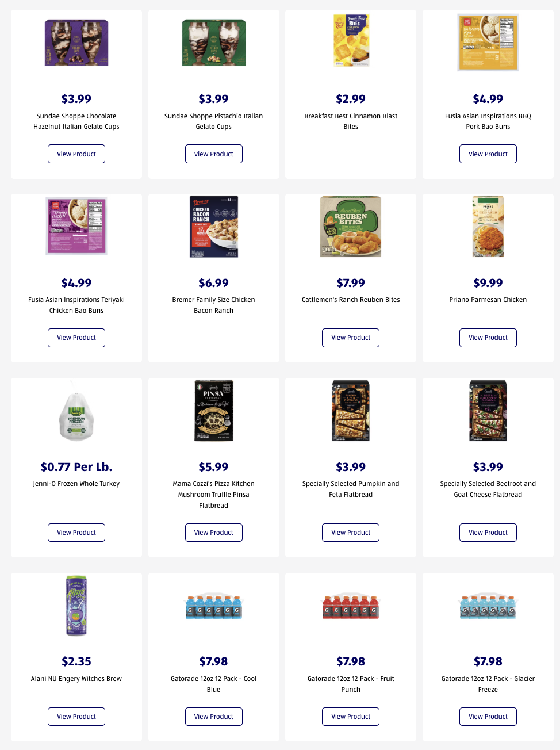View Product for Gatorade Glacier Freeze
Image resolution: width=560 pixels, height=750 pixels.
(x=488, y=717)
